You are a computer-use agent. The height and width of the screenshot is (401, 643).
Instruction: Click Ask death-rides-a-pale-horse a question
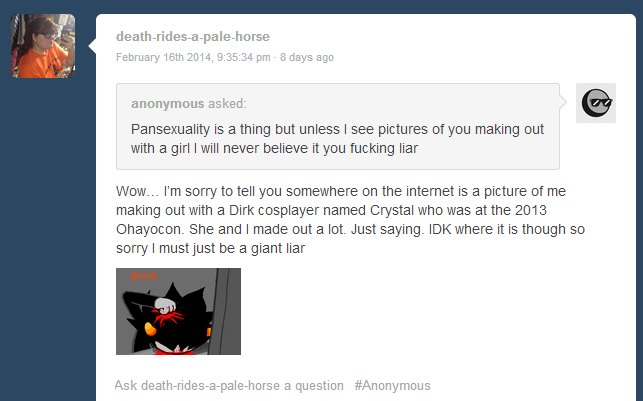coord(229,385)
